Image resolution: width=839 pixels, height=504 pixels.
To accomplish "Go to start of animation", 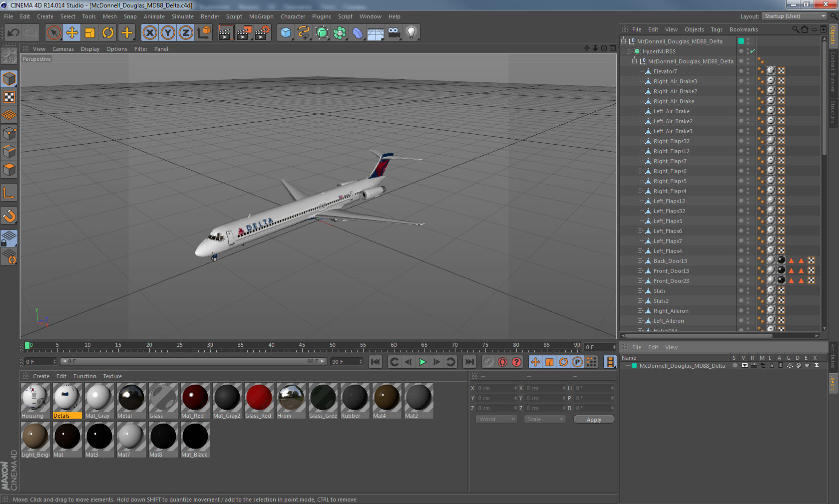I will coord(376,362).
